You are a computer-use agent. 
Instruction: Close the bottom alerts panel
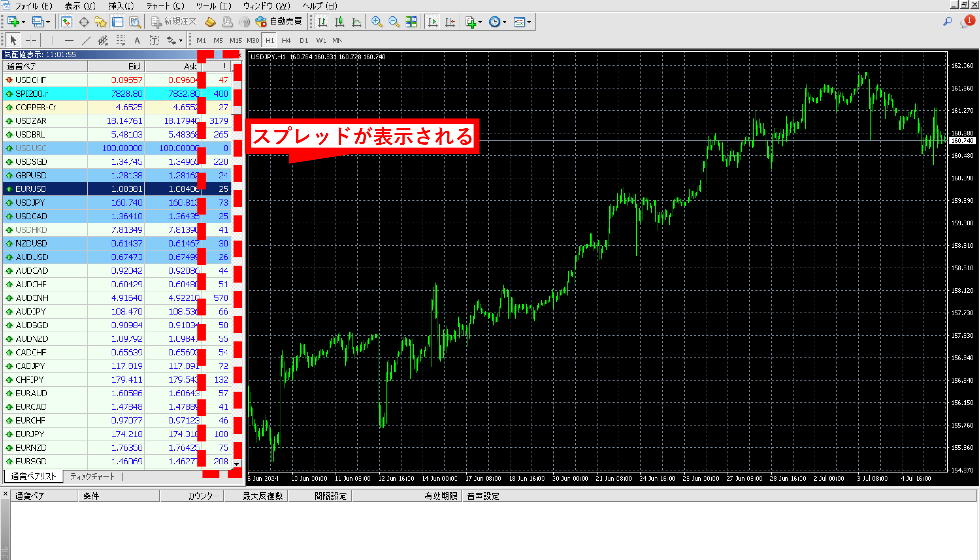coord(5,494)
